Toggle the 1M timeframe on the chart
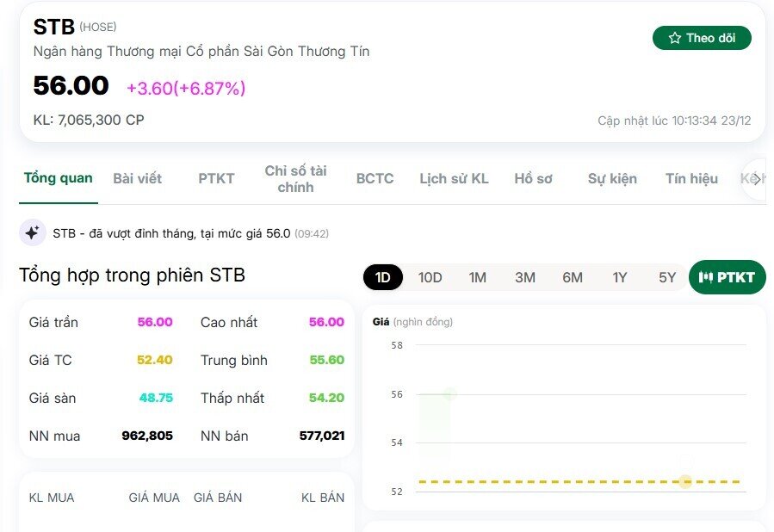 (x=478, y=277)
